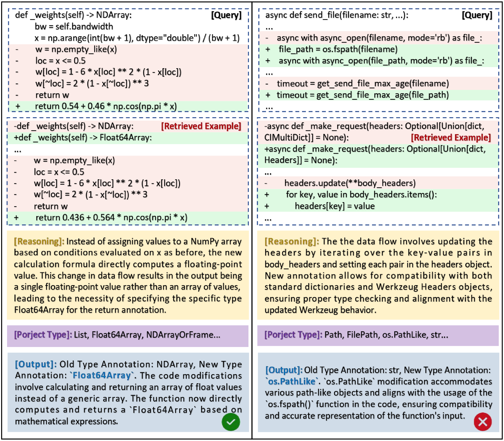Click 'NDArrayOrFrame...' in the project type list
504x441 pixels.
183,335
